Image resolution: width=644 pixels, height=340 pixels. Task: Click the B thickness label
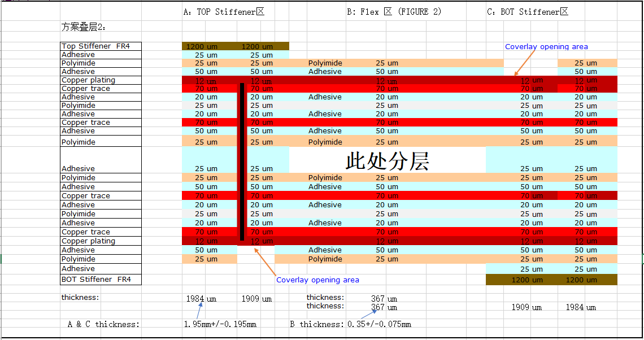[316, 324]
